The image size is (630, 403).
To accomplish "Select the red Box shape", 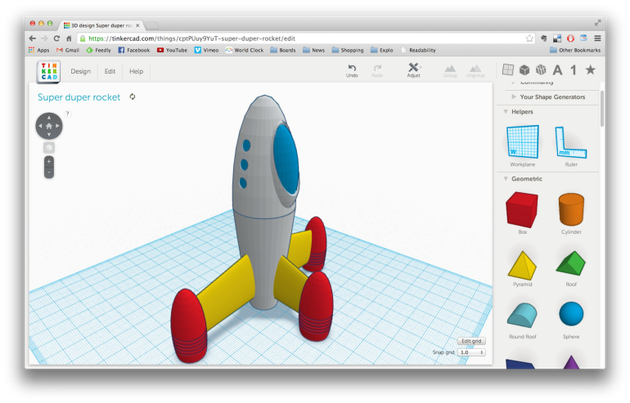I will pyautogui.click(x=522, y=213).
